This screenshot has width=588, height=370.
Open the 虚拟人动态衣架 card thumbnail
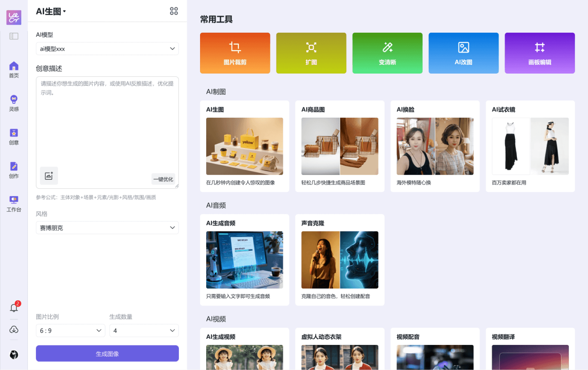[340, 357]
